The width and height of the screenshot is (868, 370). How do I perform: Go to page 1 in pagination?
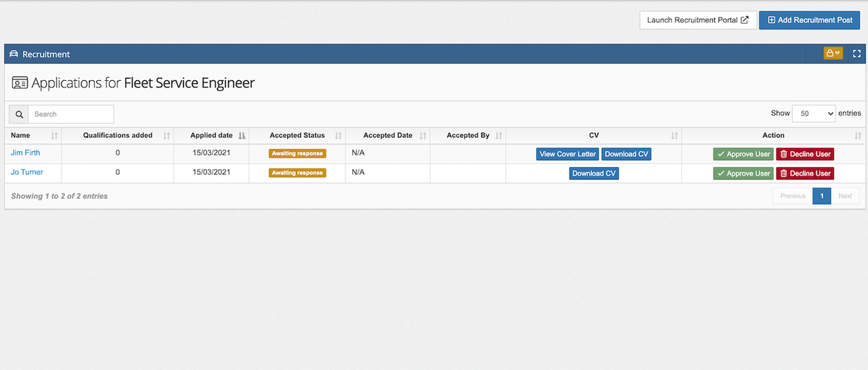822,196
